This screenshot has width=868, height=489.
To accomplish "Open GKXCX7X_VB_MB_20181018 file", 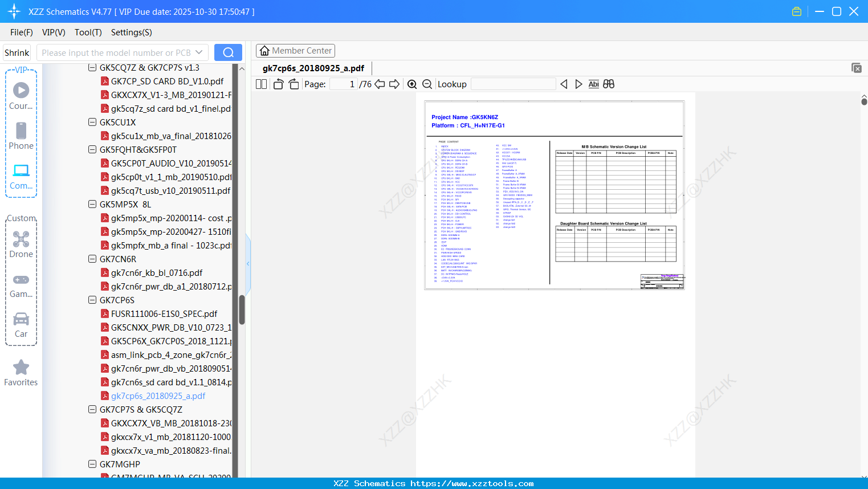I will click(171, 423).
